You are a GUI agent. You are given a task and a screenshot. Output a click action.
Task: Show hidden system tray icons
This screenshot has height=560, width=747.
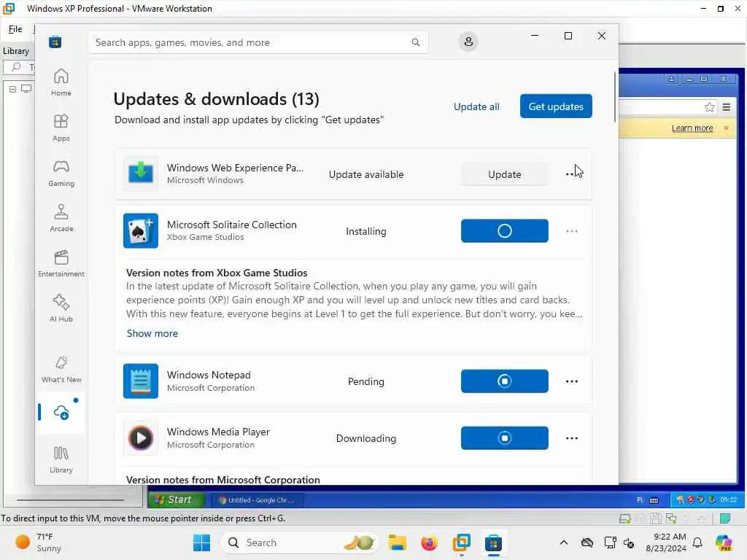[564, 542]
